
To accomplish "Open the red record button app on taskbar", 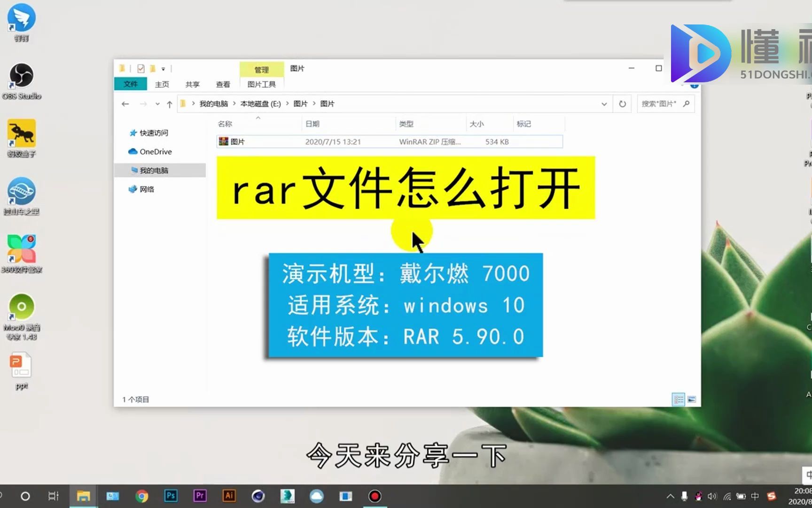I will [375, 496].
